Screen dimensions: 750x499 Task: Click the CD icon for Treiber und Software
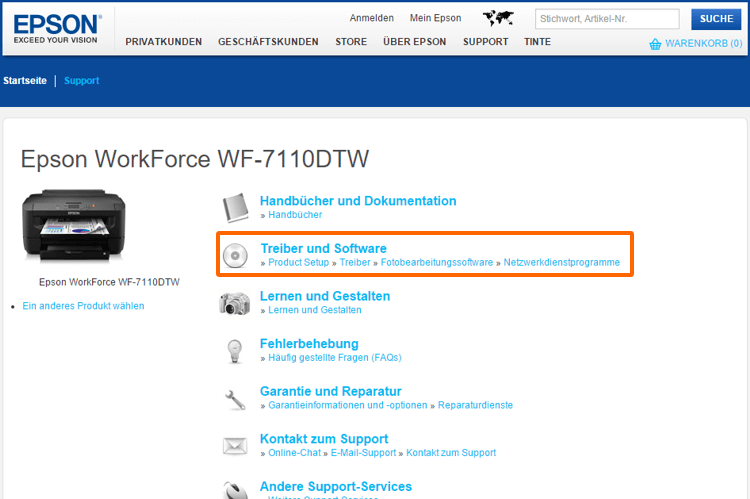(235, 255)
